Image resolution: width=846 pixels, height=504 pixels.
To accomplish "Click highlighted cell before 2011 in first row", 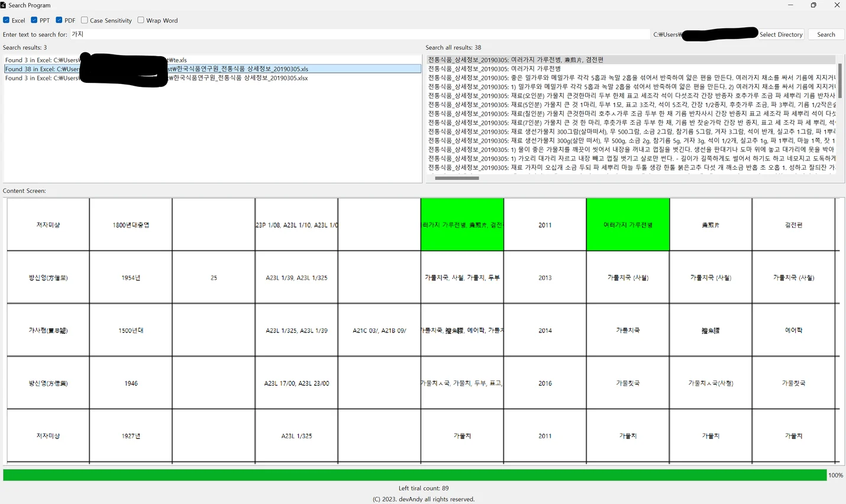I will 462,225.
